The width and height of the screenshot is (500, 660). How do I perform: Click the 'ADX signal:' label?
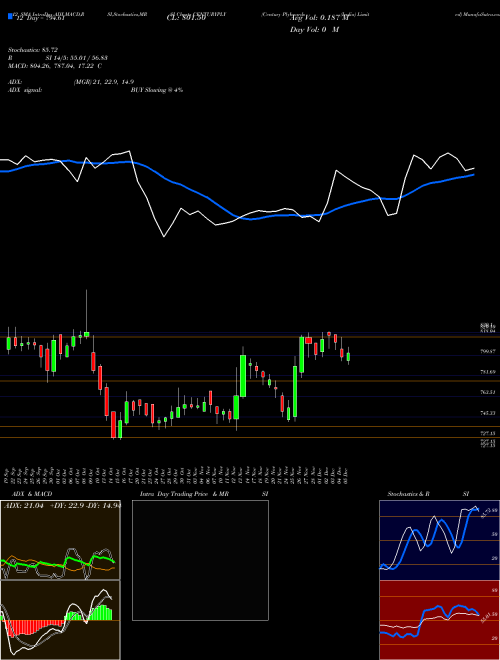[24, 90]
